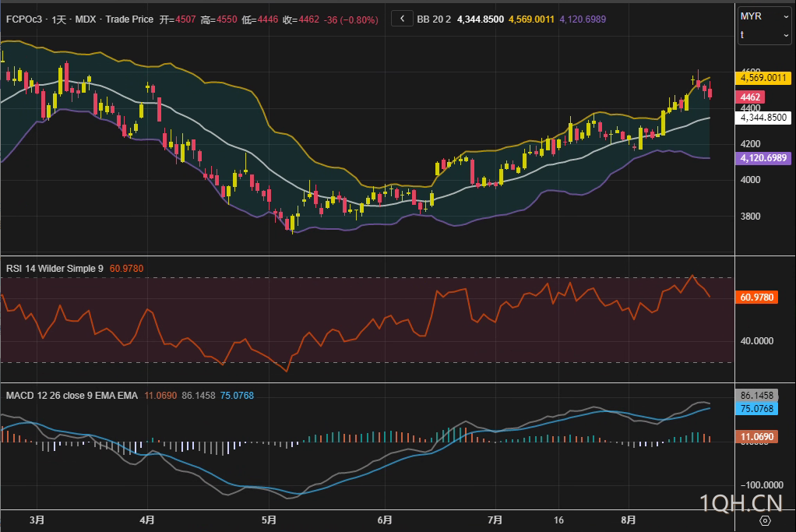Click the 5月 label on time axis
The width and height of the screenshot is (796, 532).
click(x=269, y=520)
